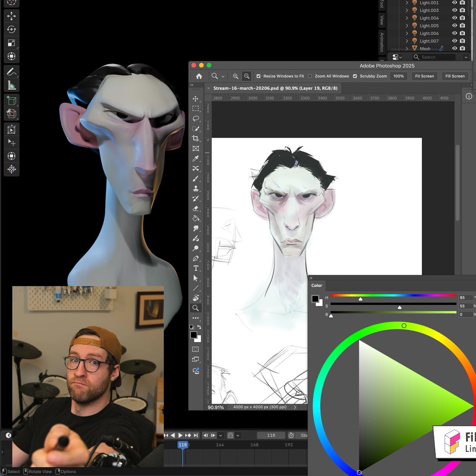
Task: Select the Rotate View hand tool
Action: tap(196, 298)
